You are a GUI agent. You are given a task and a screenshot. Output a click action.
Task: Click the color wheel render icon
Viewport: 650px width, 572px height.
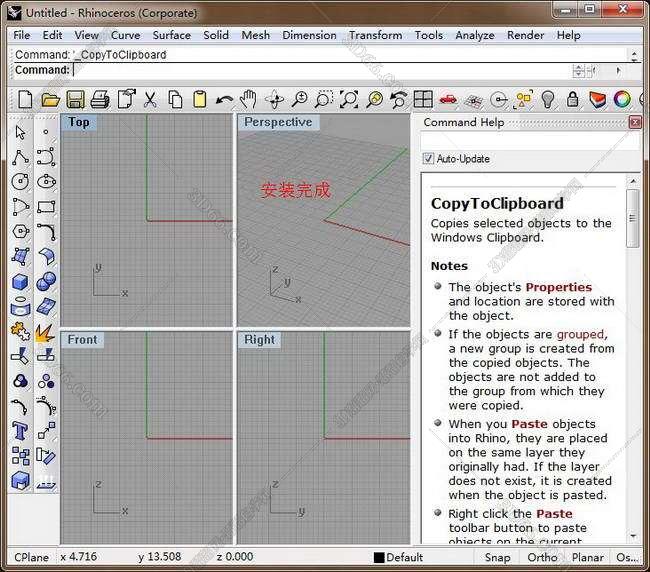622,99
